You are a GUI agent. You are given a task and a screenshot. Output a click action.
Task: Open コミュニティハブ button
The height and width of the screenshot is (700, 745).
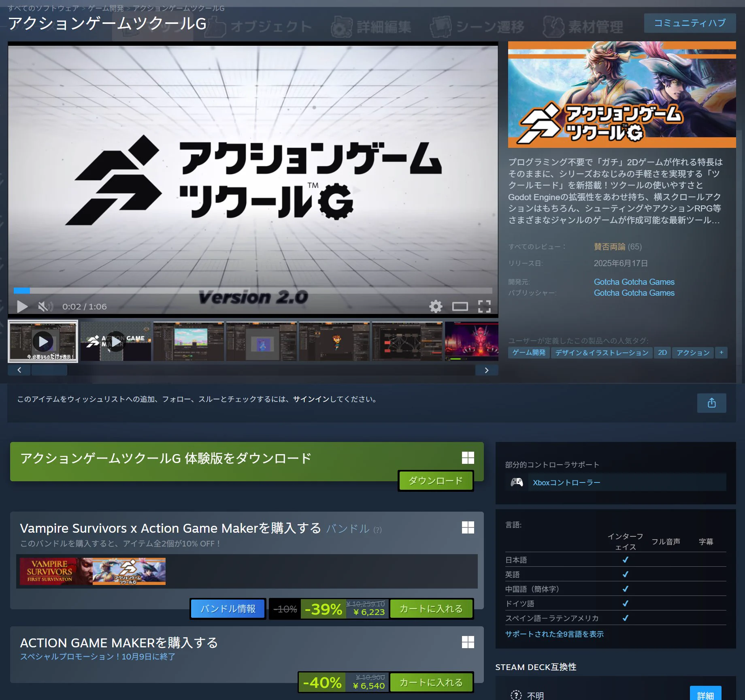click(690, 23)
